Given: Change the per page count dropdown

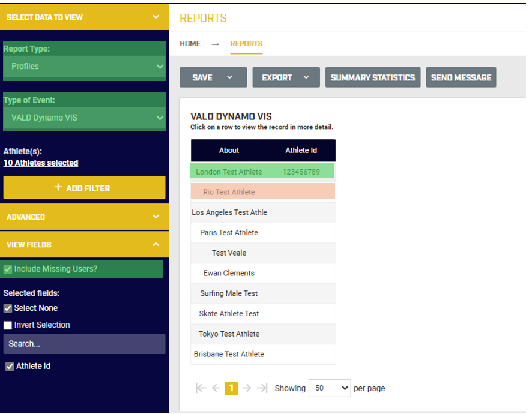Looking at the screenshot, I should [x=330, y=388].
